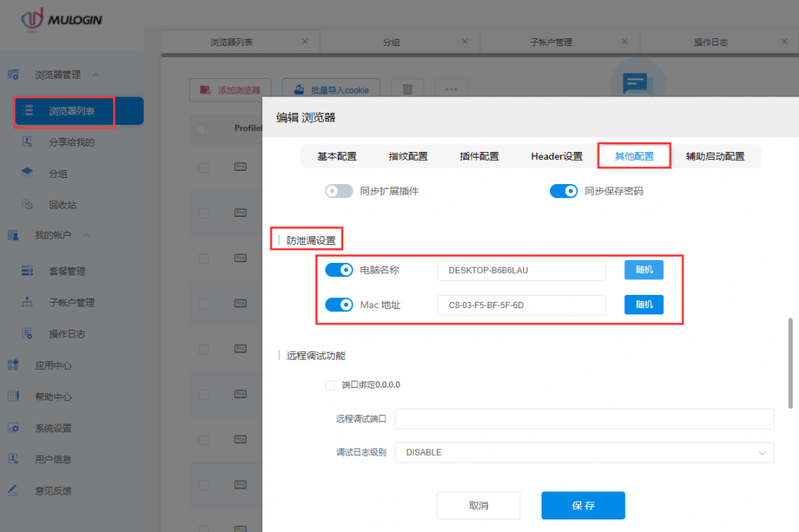Switch to 基本配置 tab
Image resolution: width=799 pixels, height=532 pixels.
click(x=337, y=157)
